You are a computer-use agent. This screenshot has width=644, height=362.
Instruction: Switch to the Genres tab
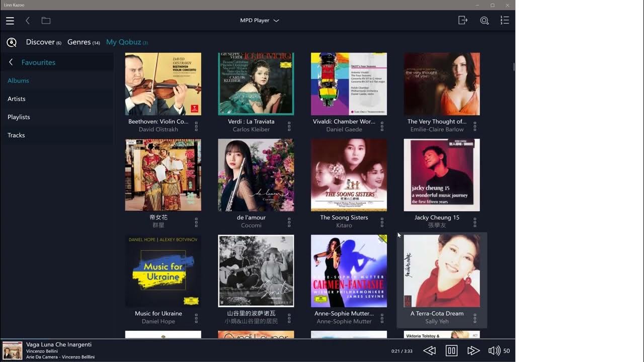pyautogui.click(x=84, y=42)
